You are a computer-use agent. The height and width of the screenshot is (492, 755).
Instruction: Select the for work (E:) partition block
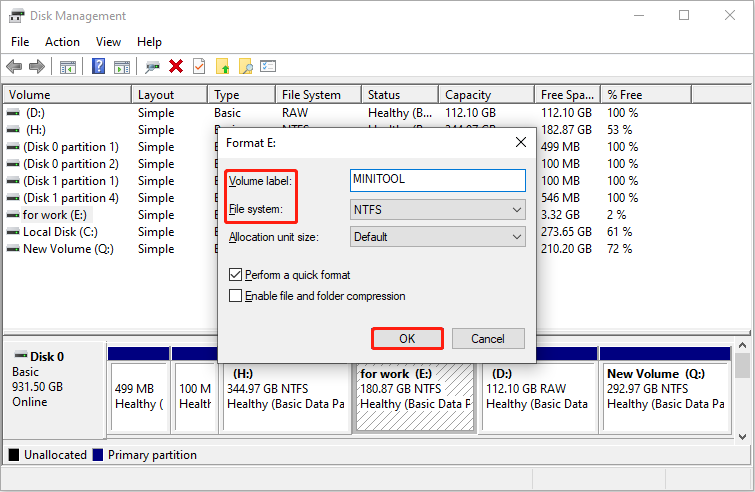coord(415,396)
